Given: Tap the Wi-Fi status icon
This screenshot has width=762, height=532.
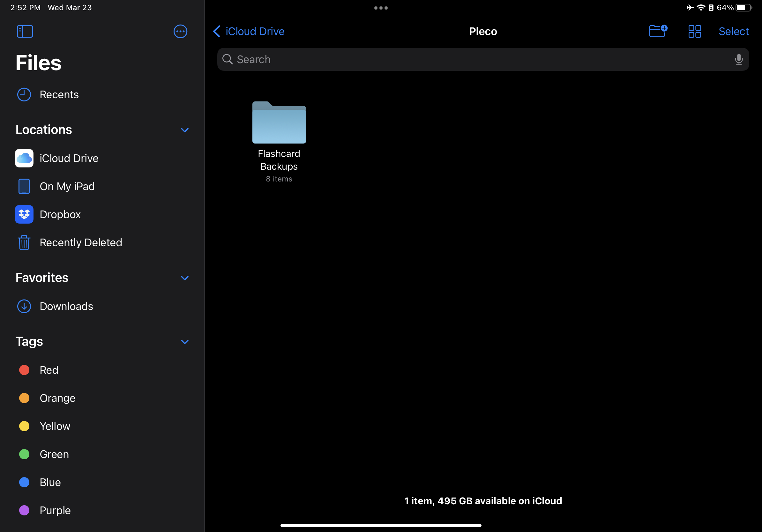Looking at the screenshot, I should 701,8.
